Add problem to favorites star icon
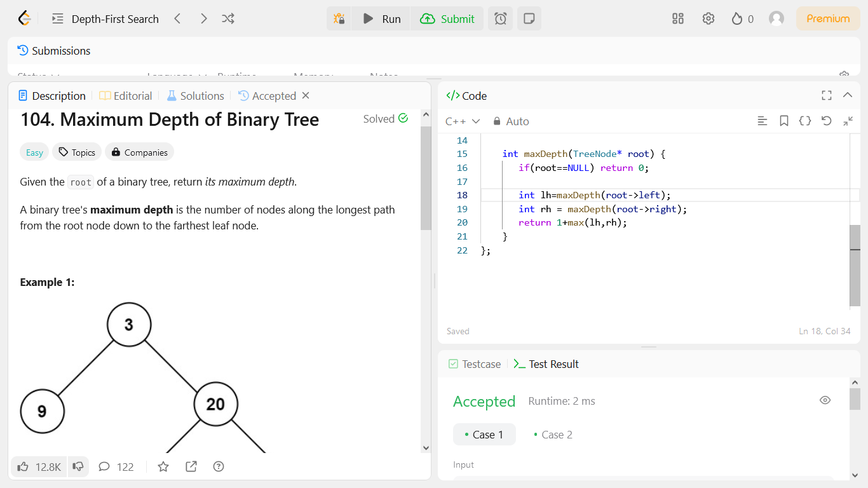The image size is (868, 488). [x=163, y=467]
